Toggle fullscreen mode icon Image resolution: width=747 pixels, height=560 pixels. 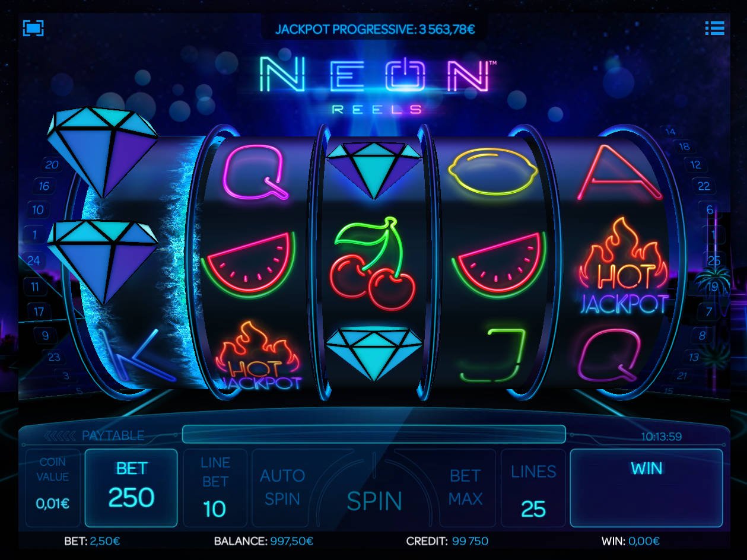point(34,28)
